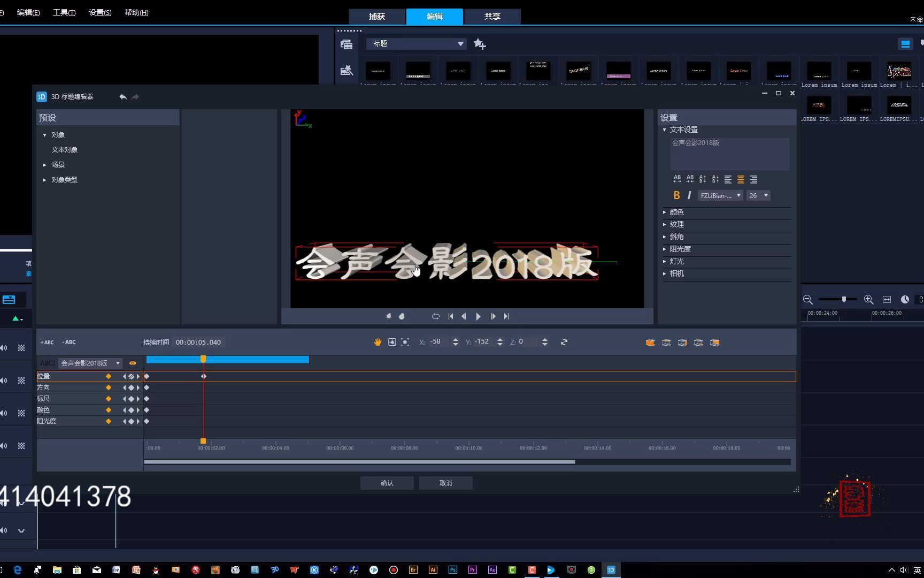Switch to the 捕获 tab

[377, 17]
